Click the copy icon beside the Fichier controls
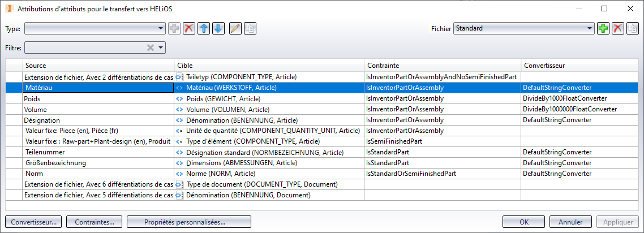Viewport: 644px width, 233px height. click(x=633, y=28)
